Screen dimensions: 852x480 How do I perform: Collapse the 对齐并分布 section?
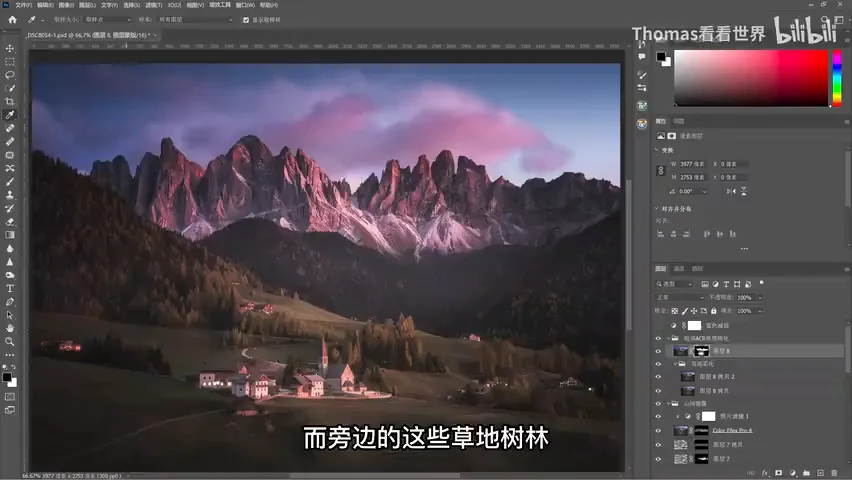click(x=657, y=208)
